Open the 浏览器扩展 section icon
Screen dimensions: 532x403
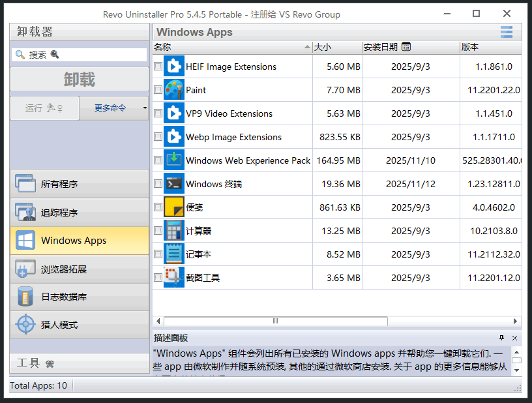click(25, 269)
